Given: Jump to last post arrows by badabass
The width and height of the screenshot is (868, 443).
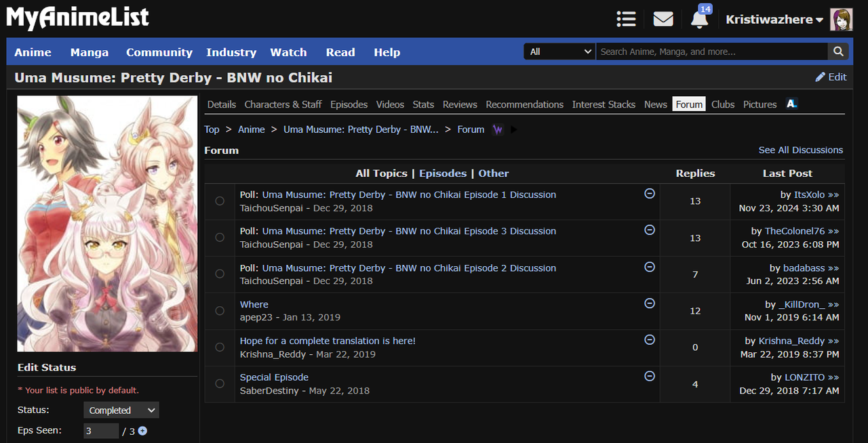Looking at the screenshot, I should [x=833, y=268].
